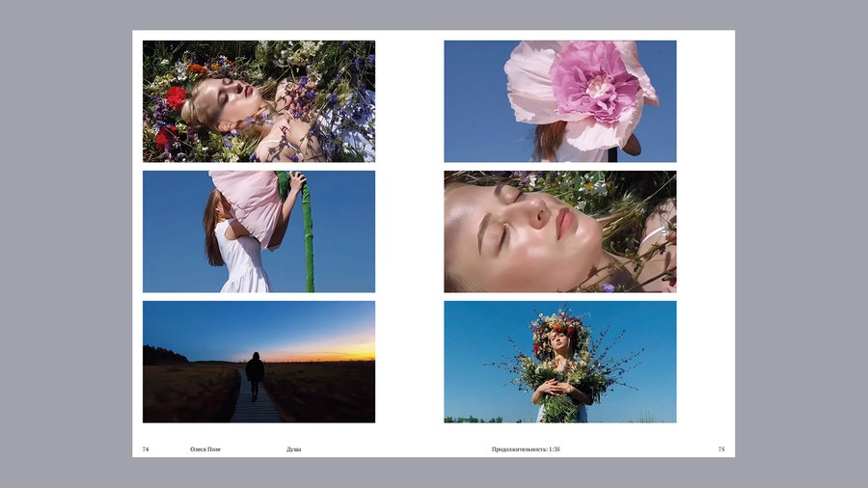
Task: Select the large pink peony flower image
Action: (x=559, y=101)
